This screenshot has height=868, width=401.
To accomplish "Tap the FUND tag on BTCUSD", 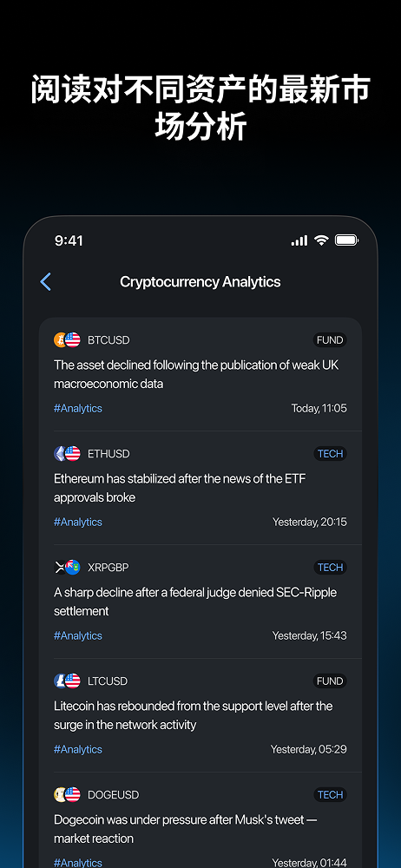I will point(330,340).
